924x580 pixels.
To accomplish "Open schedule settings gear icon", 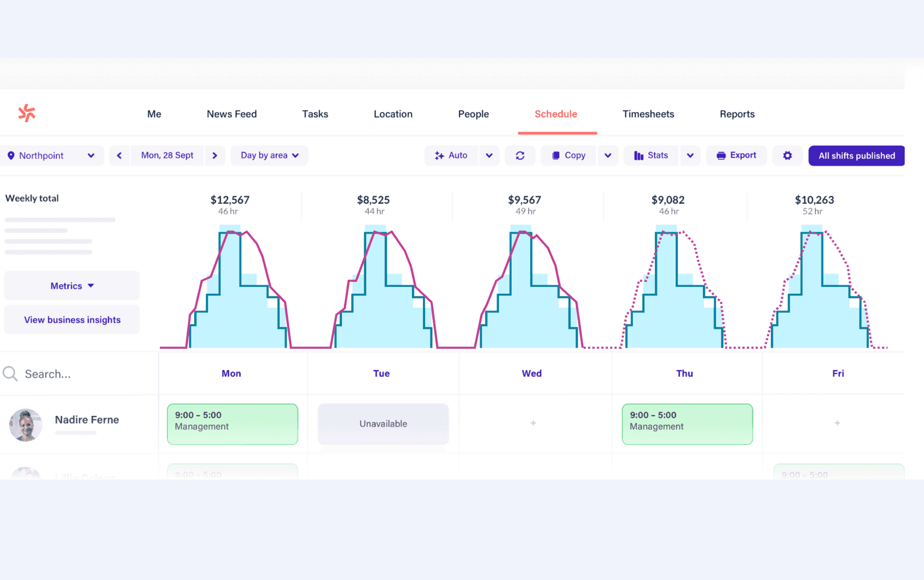I will [787, 156].
